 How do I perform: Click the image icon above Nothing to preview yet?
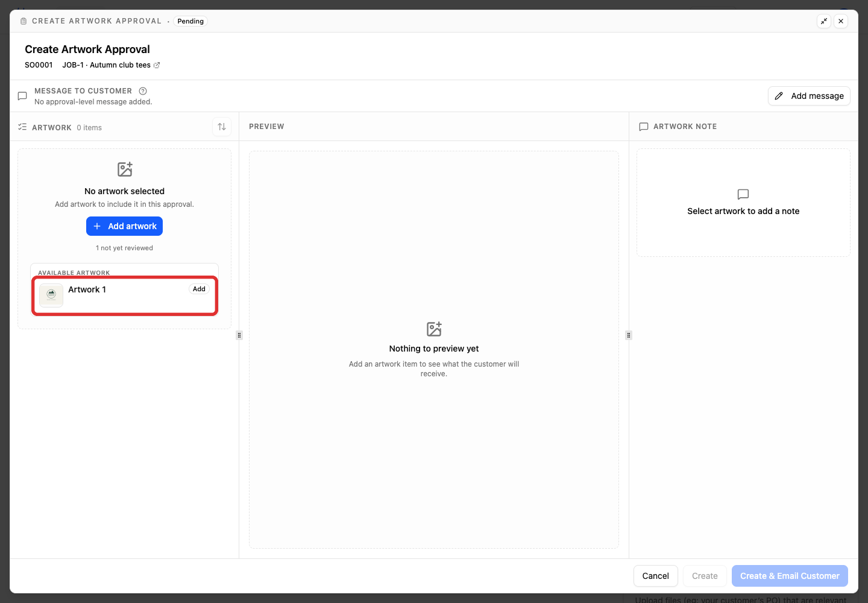[434, 329]
